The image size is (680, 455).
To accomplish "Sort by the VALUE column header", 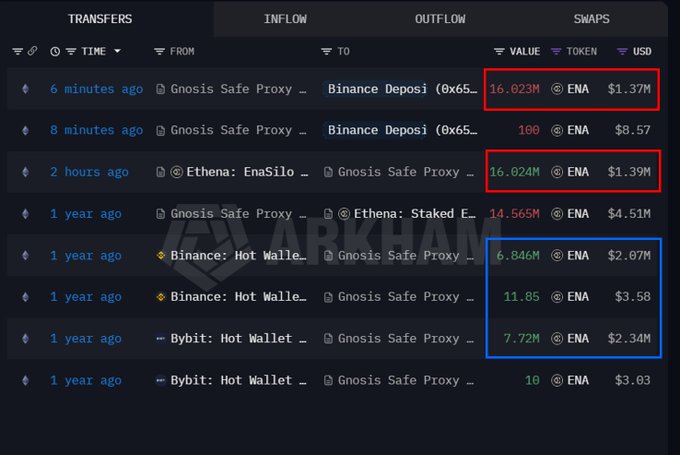I will (x=525, y=51).
